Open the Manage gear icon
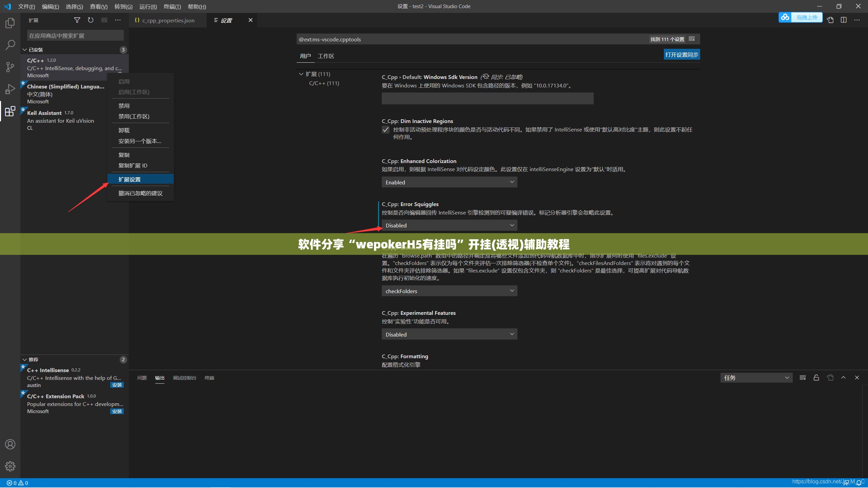 click(10, 466)
